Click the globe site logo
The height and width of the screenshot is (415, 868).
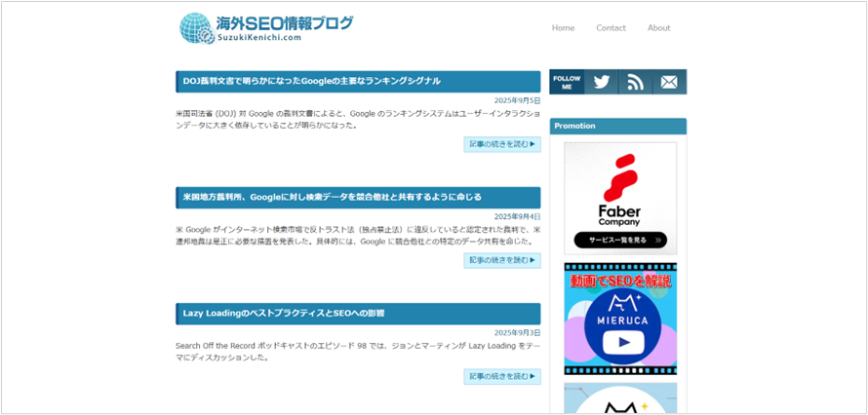pyautogui.click(x=196, y=28)
